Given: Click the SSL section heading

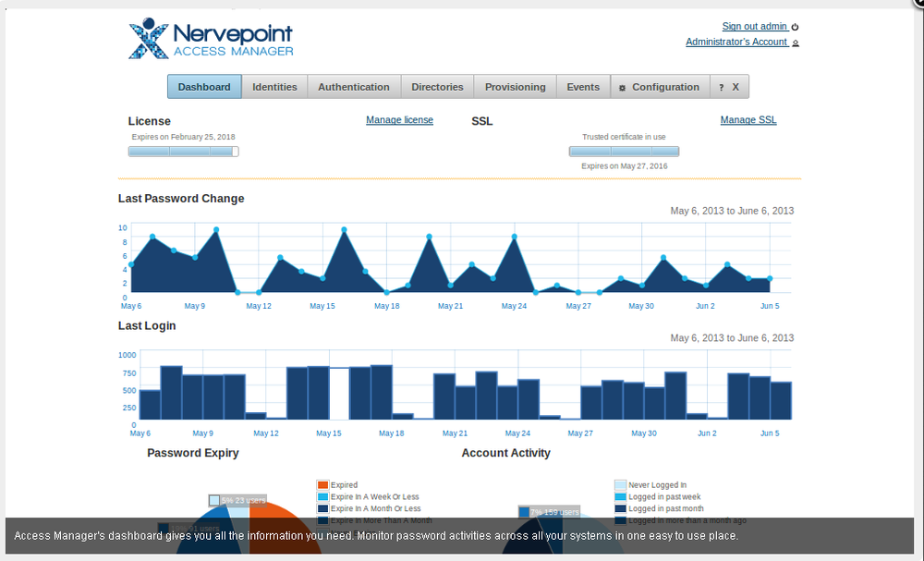Looking at the screenshot, I should [481, 121].
